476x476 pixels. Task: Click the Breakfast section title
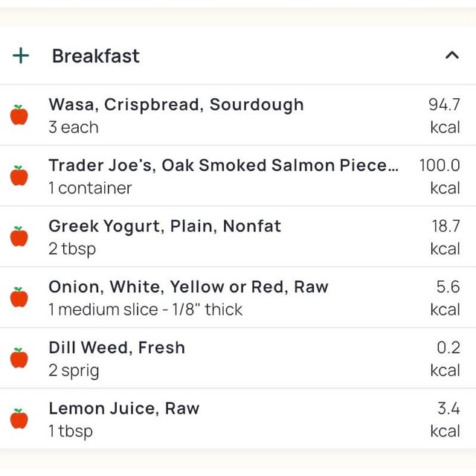coord(96,56)
